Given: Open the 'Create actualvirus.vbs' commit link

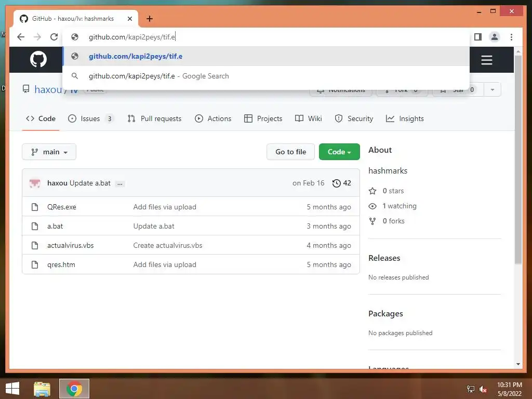Looking at the screenshot, I should pos(168,245).
